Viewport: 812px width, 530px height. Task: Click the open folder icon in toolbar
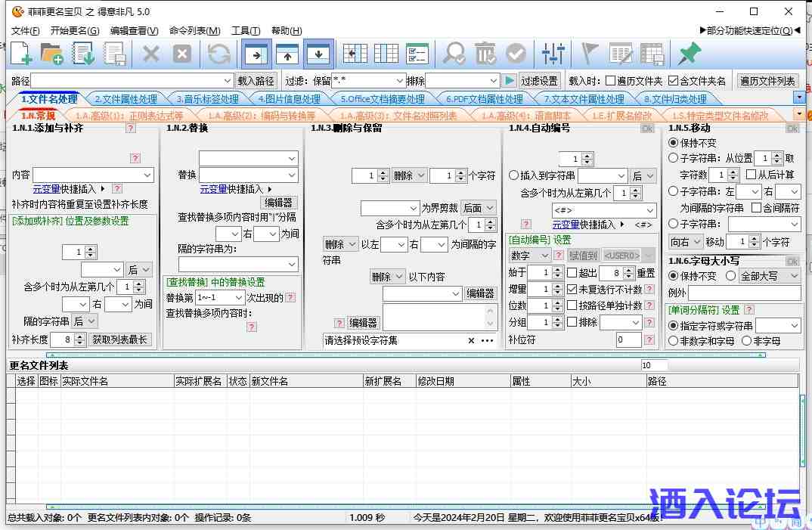click(x=52, y=54)
